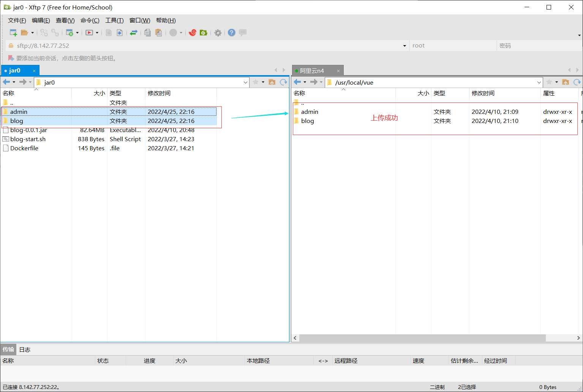Sort local files by 修改时间 column
Screen dimensions: 583x392
[181, 93]
